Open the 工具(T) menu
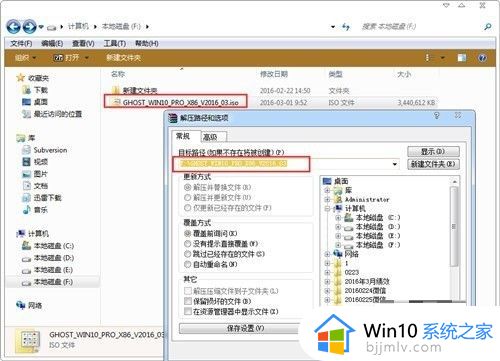The image size is (500, 361). coord(115,44)
